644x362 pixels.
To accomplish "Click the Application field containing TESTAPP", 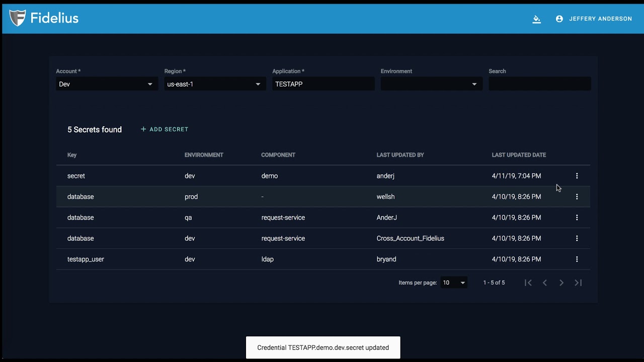I will pyautogui.click(x=323, y=84).
